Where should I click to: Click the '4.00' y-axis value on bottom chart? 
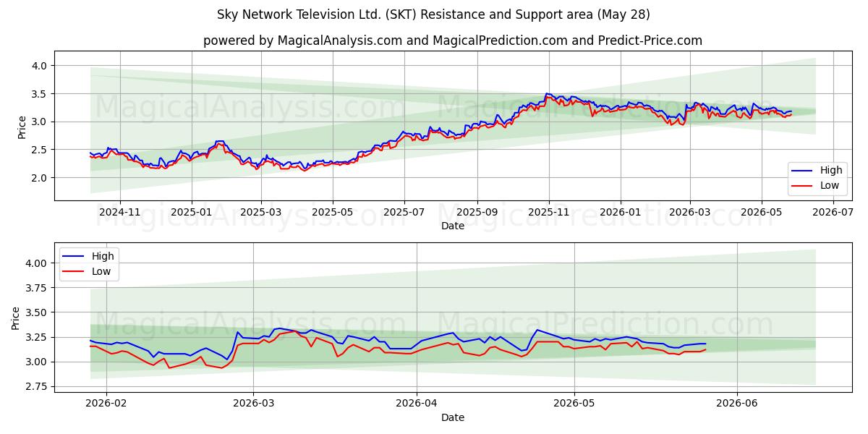(x=36, y=263)
